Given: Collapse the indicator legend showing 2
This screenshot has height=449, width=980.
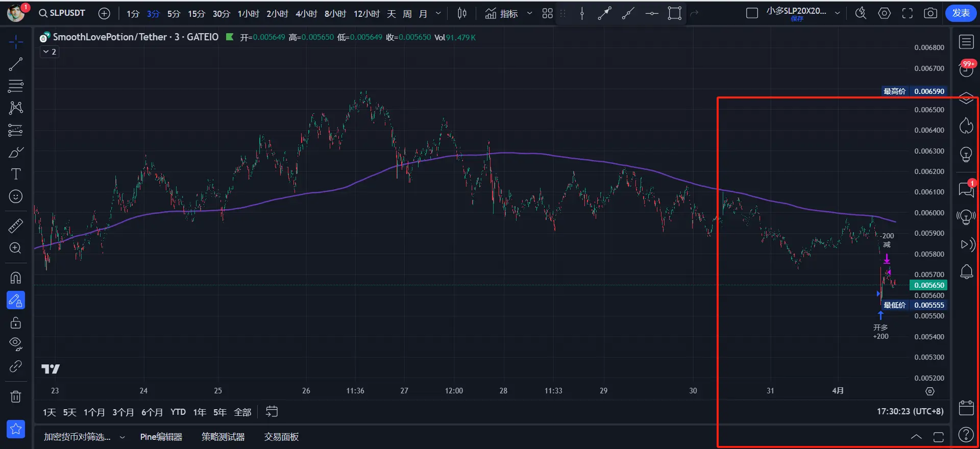Looking at the screenshot, I should pyautogui.click(x=50, y=52).
